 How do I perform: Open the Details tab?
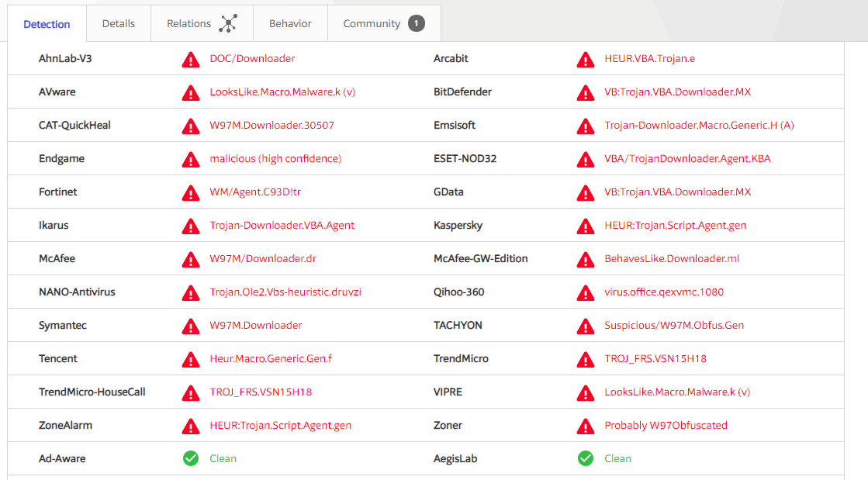(x=119, y=23)
